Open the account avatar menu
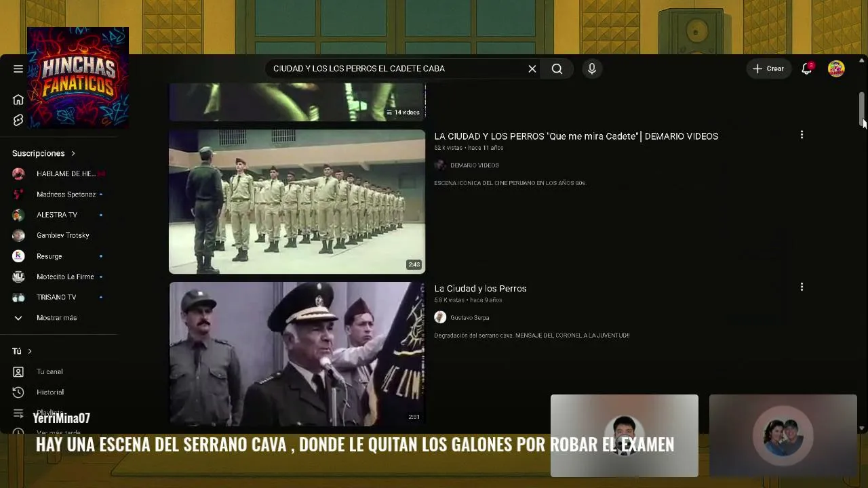 tap(836, 68)
